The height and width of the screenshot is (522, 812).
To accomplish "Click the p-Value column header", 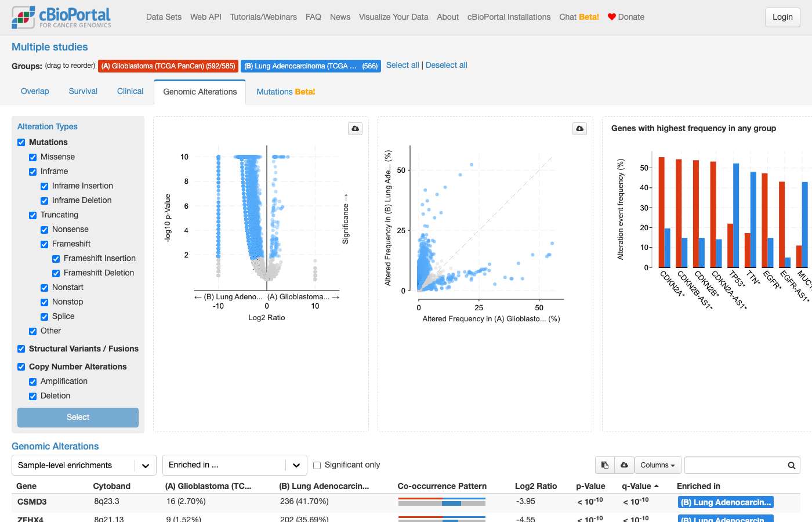I will 590,486.
